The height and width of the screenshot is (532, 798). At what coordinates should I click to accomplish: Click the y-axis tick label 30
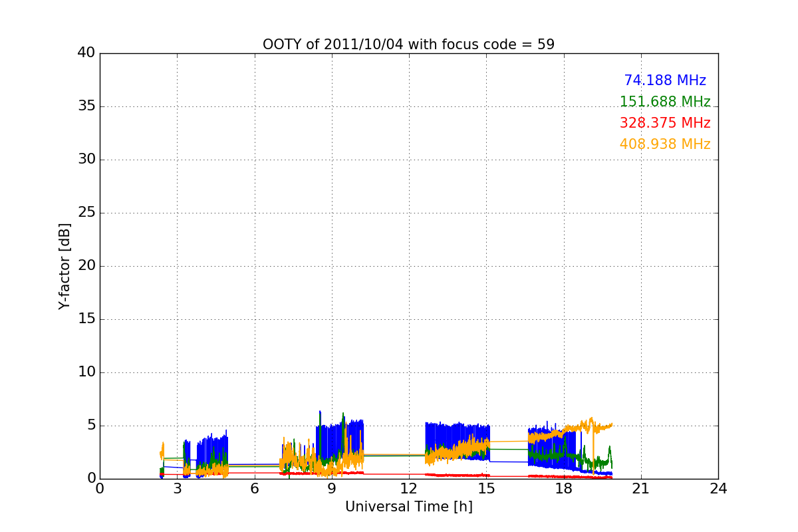coord(86,160)
